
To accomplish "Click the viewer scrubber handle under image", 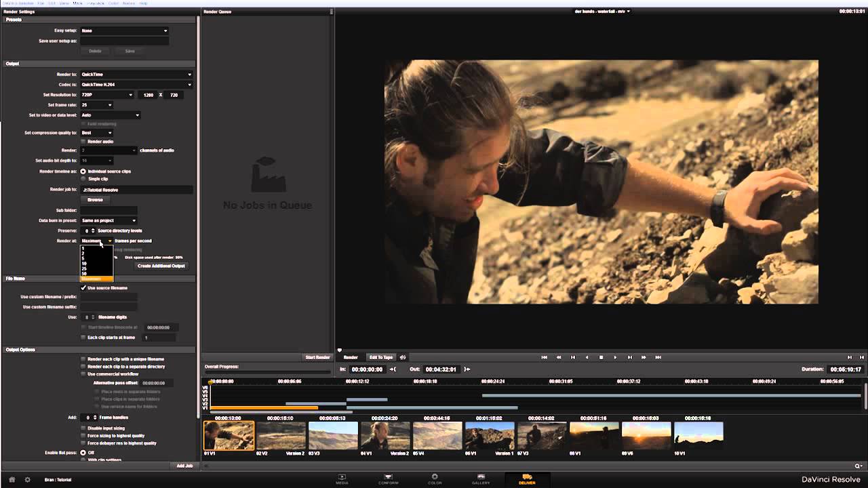I will pos(340,350).
